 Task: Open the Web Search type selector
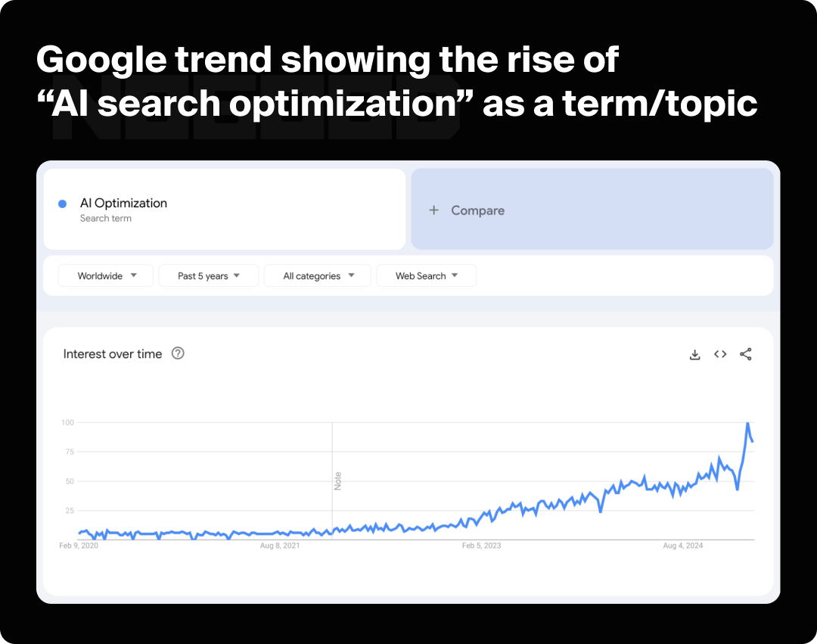point(426,275)
